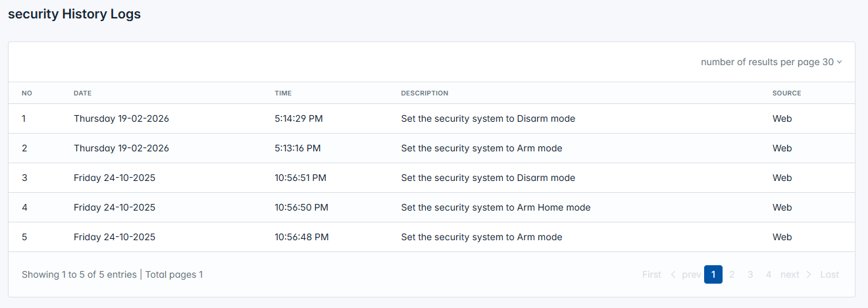The height and width of the screenshot is (308, 868).
Task: Click the 10:56:51 PM time cell
Action: pyautogui.click(x=301, y=178)
